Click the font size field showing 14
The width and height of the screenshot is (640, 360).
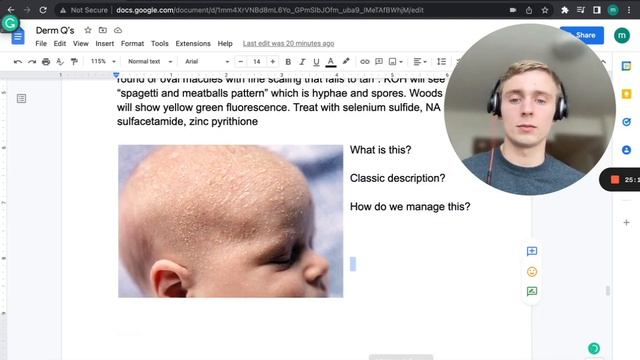pos(256,62)
